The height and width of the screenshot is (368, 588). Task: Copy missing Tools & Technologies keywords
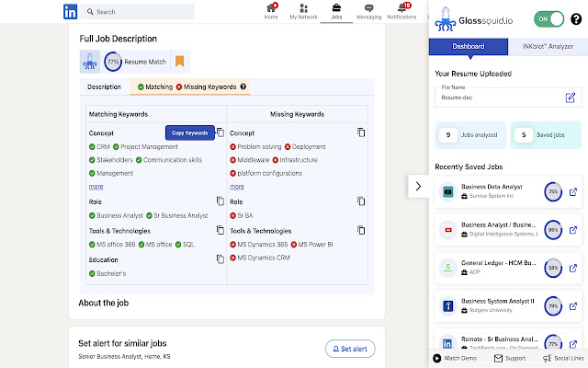tap(361, 230)
